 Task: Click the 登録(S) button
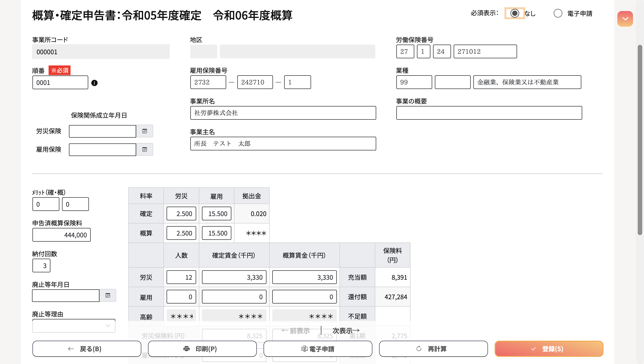coord(549,349)
